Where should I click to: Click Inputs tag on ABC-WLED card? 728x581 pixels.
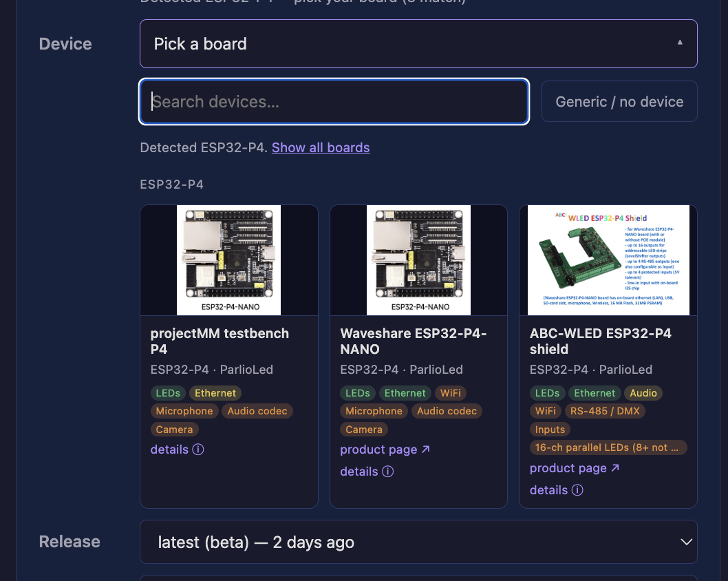(550, 430)
